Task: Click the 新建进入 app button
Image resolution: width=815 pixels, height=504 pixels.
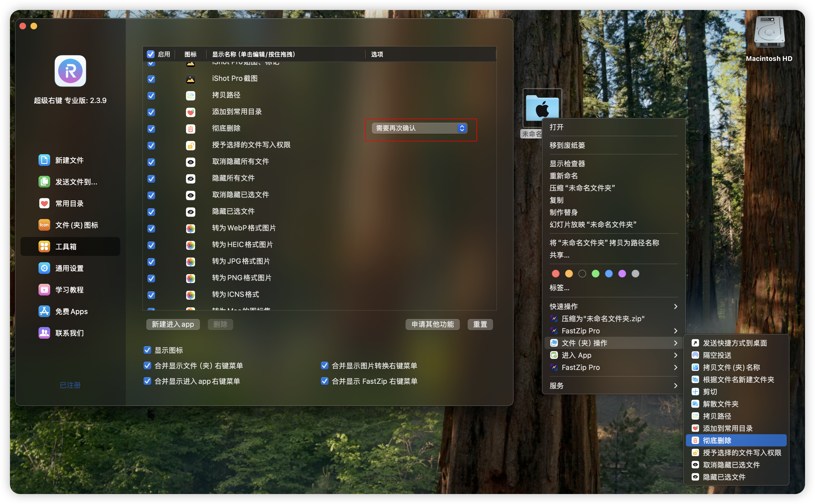Action: point(173,324)
